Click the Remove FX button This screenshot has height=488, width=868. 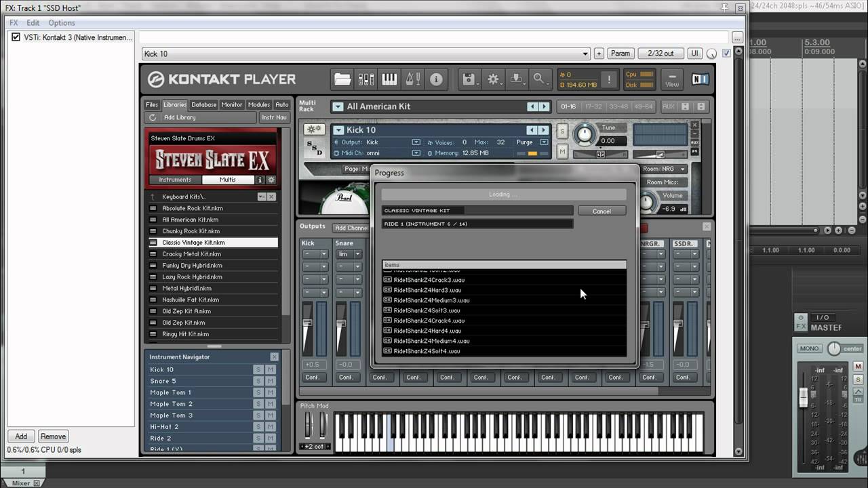pos(53,436)
